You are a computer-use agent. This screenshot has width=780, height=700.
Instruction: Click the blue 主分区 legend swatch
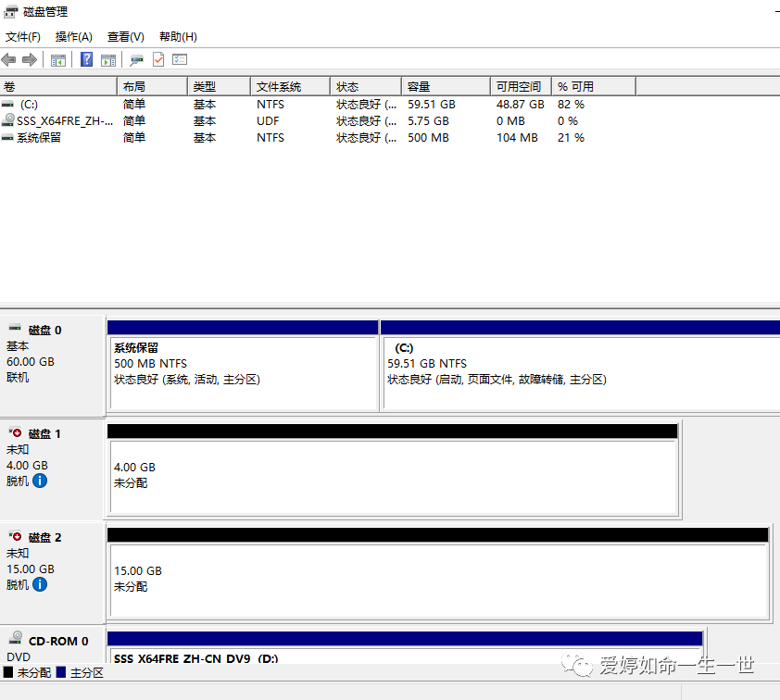61,672
